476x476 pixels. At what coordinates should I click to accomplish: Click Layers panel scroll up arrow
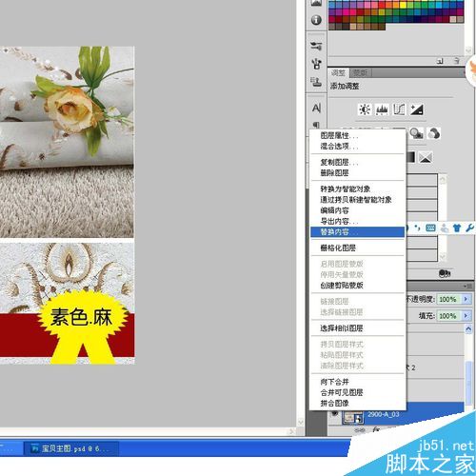[x=468, y=329]
